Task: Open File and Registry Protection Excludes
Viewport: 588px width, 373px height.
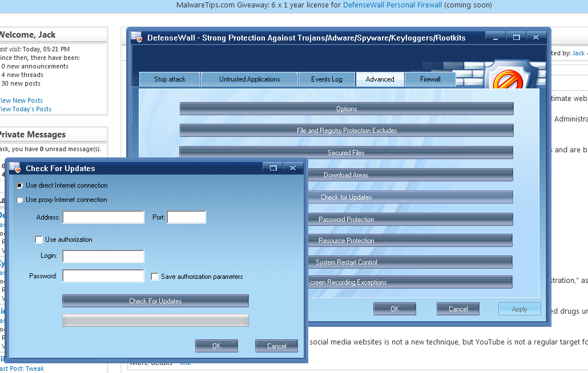Action: click(347, 131)
